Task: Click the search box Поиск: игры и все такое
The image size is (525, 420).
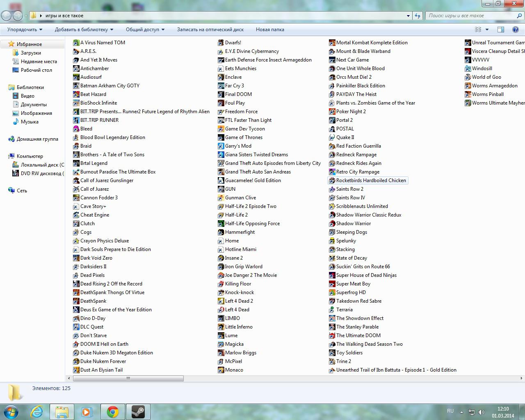Action: (475, 16)
